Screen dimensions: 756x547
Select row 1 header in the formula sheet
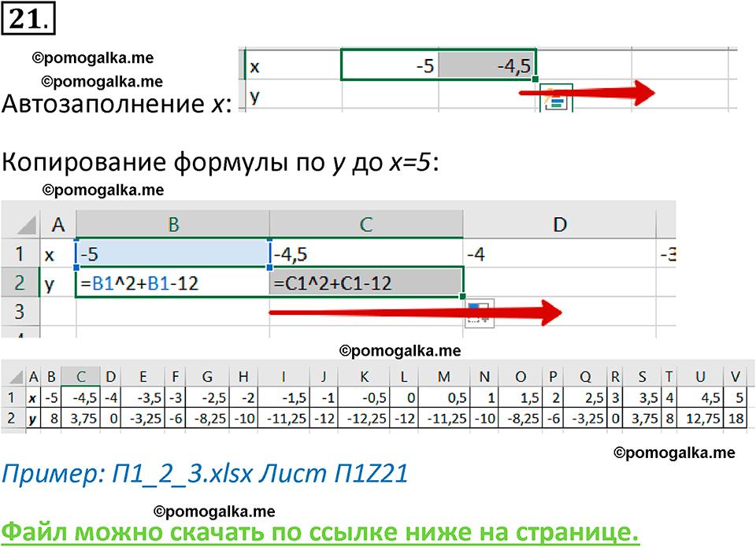point(20,253)
